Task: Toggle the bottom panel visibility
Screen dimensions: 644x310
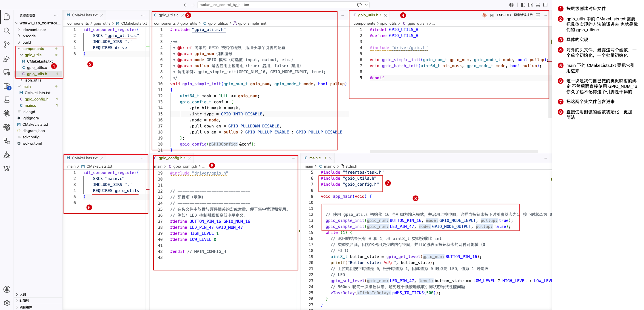Action: 538,5
